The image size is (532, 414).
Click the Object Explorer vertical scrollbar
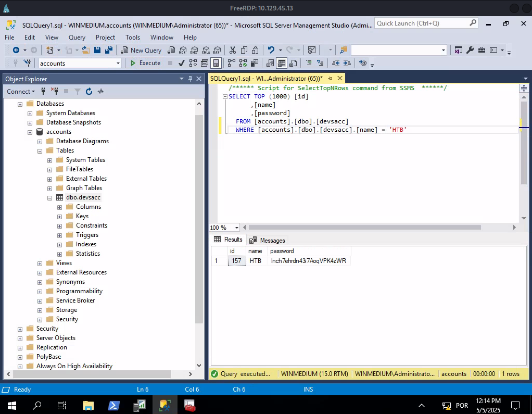coord(199,219)
